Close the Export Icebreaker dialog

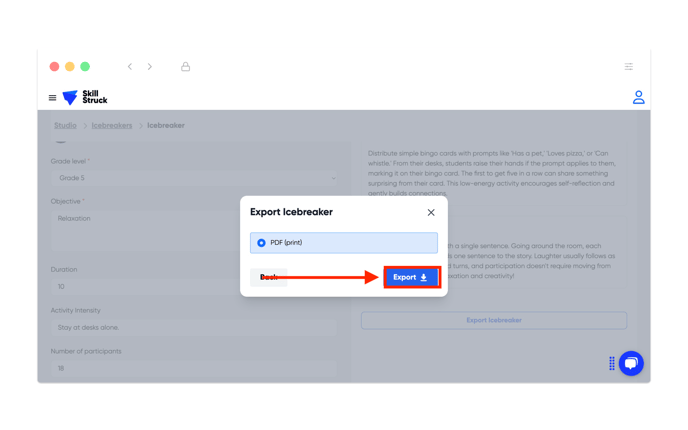click(x=431, y=212)
